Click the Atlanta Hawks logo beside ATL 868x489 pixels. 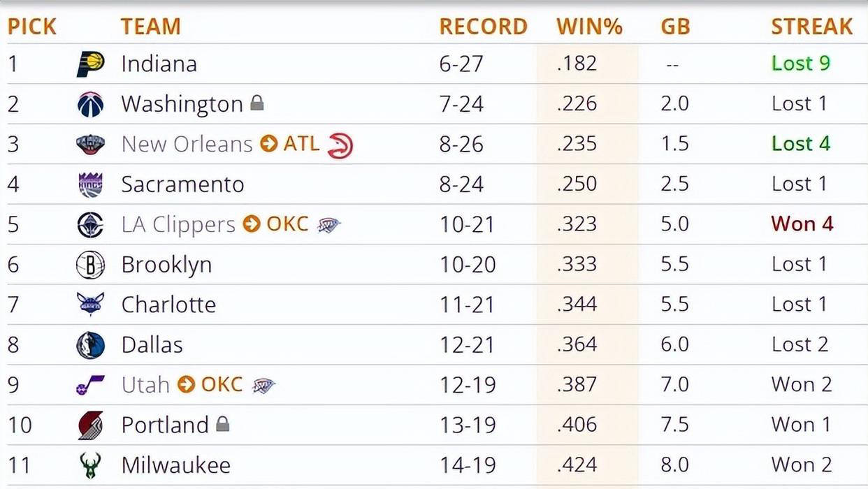[340, 145]
